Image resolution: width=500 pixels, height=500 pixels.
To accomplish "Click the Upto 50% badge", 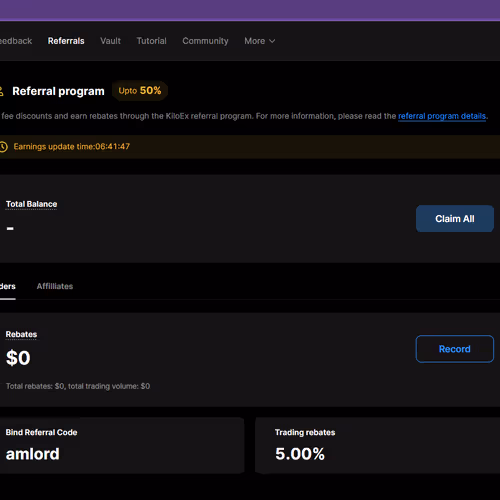I will point(140,91).
